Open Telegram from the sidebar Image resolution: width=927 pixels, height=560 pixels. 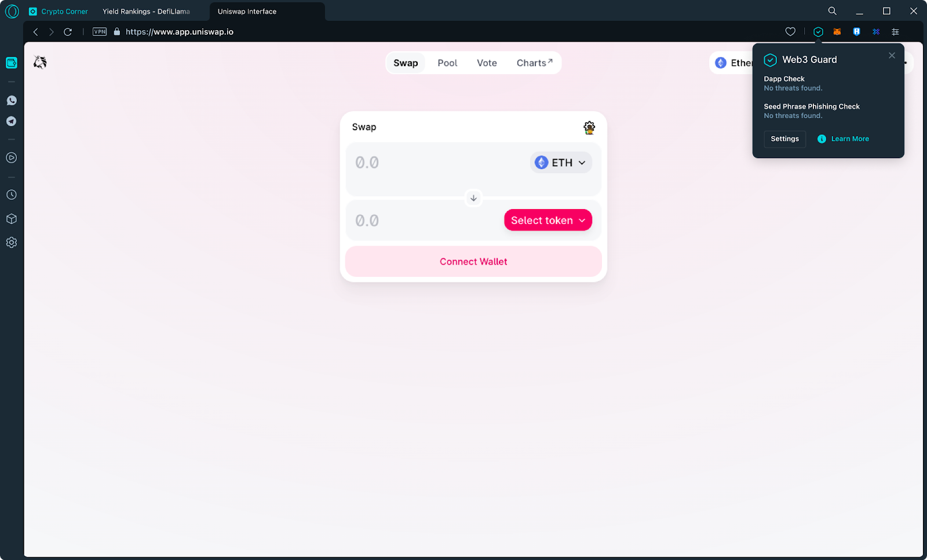tap(12, 121)
